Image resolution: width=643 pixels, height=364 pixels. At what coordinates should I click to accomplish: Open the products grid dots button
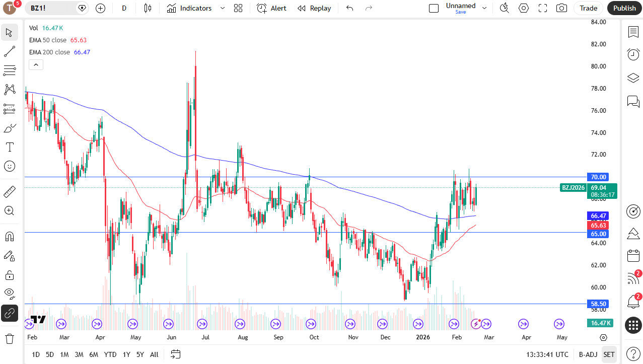coord(633,325)
